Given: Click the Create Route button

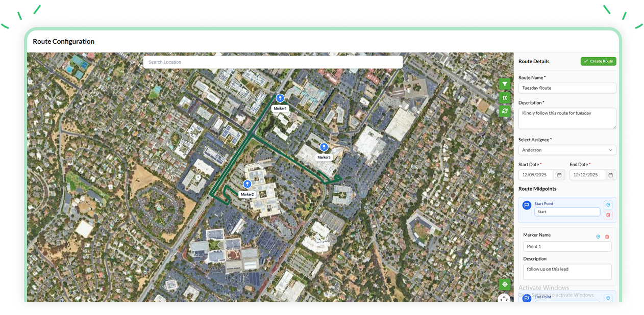Looking at the screenshot, I should [598, 61].
